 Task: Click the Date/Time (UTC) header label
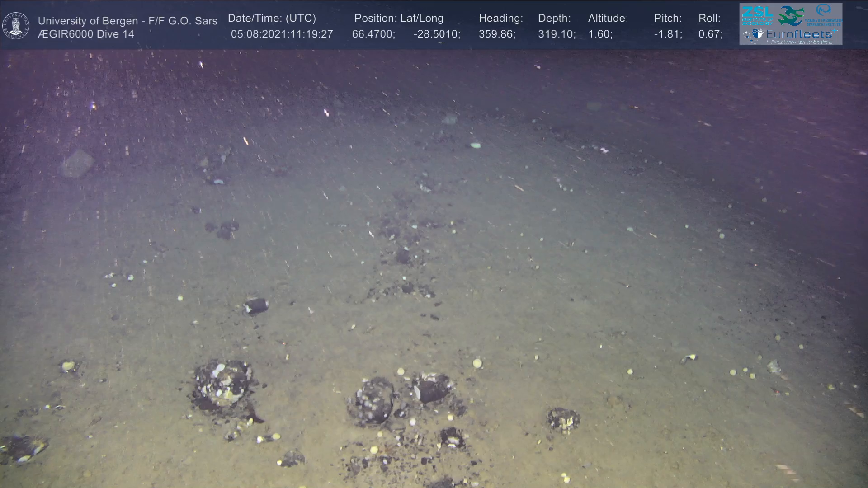272,18
